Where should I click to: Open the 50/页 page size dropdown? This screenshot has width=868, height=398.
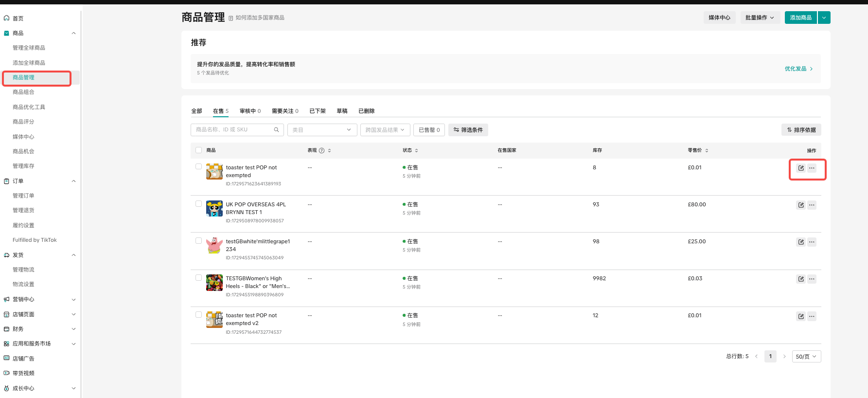(x=806, y=357)
